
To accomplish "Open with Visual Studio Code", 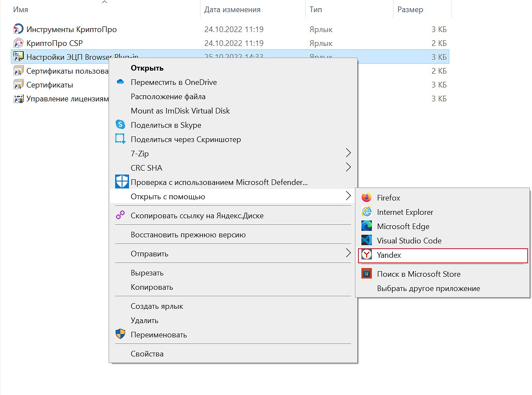I will click(x=442, y=241).
